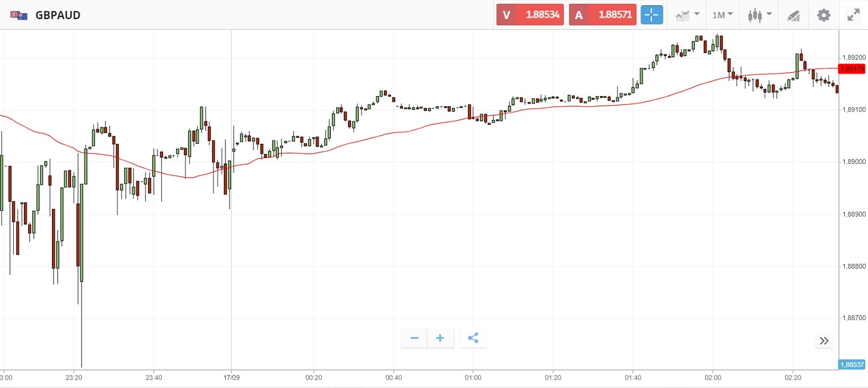868x388 pixels.
Task: Click the GBPAUD flag icon
Action: [19, 15]
